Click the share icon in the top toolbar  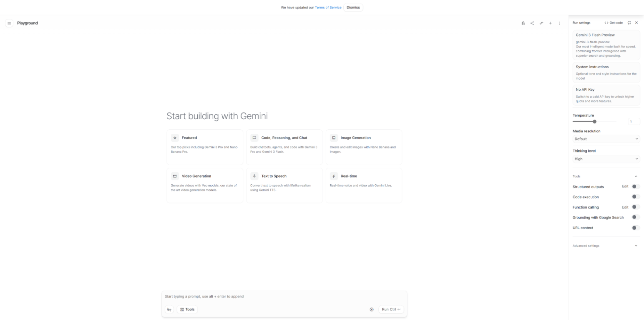click(532, 23)
